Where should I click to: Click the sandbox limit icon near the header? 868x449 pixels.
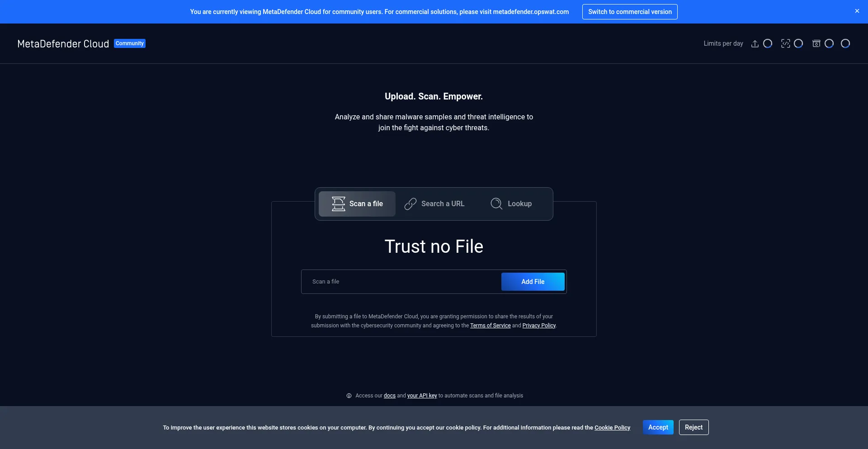pos(816,44)
